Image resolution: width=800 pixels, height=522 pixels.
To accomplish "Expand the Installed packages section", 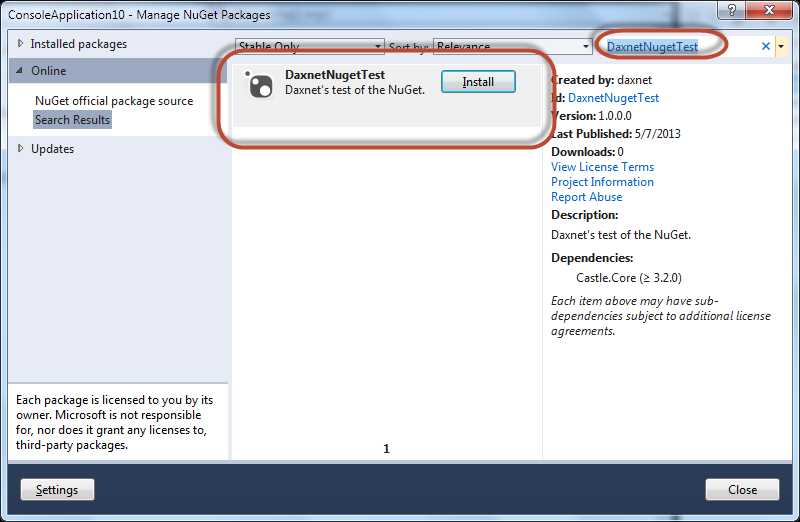I will 20,43.
